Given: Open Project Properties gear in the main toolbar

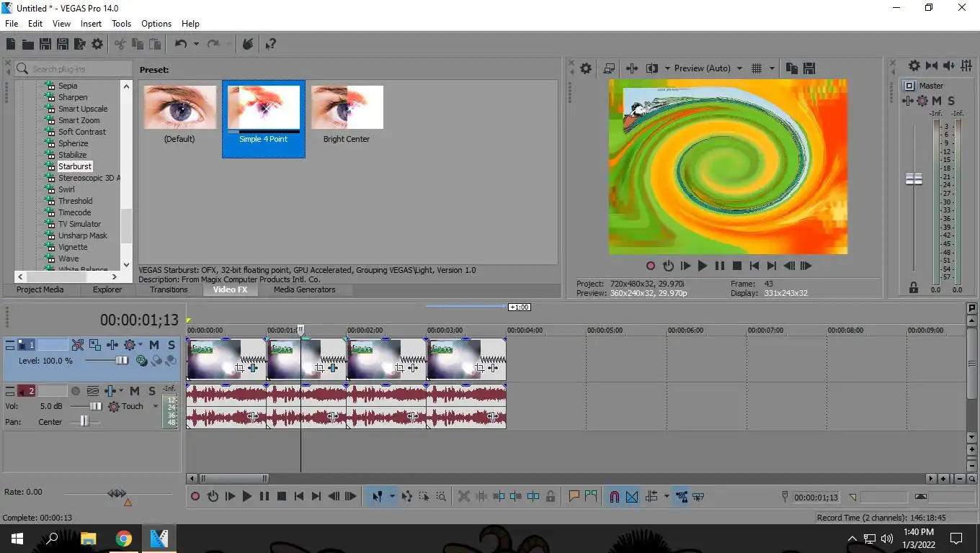Looking at the screenshot, I should 97,45.
